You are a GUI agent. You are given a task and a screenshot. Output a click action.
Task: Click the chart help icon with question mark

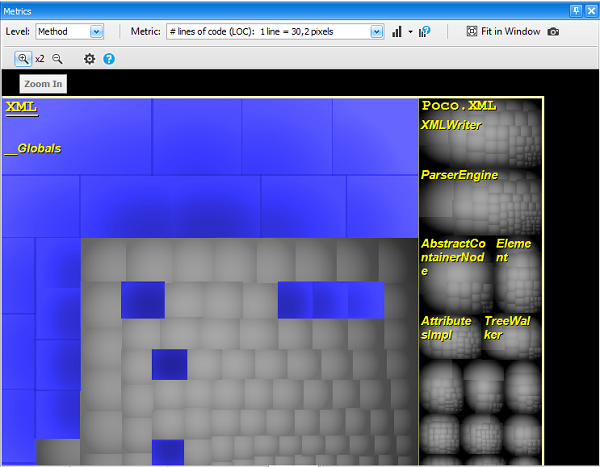(424, 32)
